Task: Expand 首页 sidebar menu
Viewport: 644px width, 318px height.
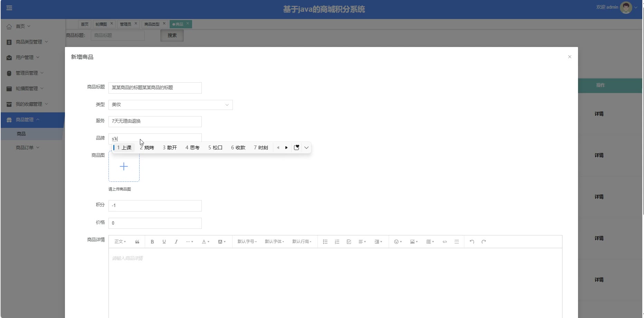Action: tap(33, 26)
